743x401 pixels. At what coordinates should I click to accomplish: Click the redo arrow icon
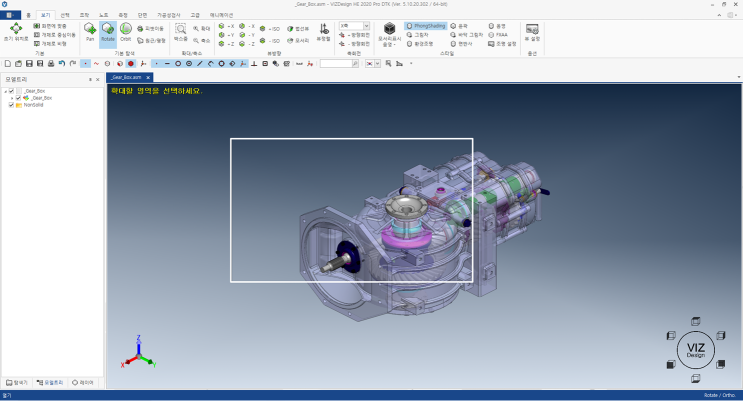(x=73, y=64)
